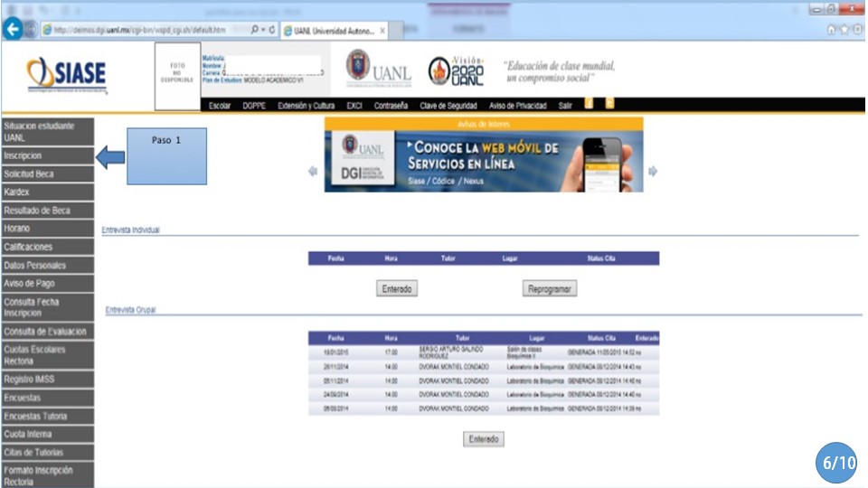Viewport: 868px width, 488px height.
Task: Open the favorites star icon
Action: [x=844, y=30]
